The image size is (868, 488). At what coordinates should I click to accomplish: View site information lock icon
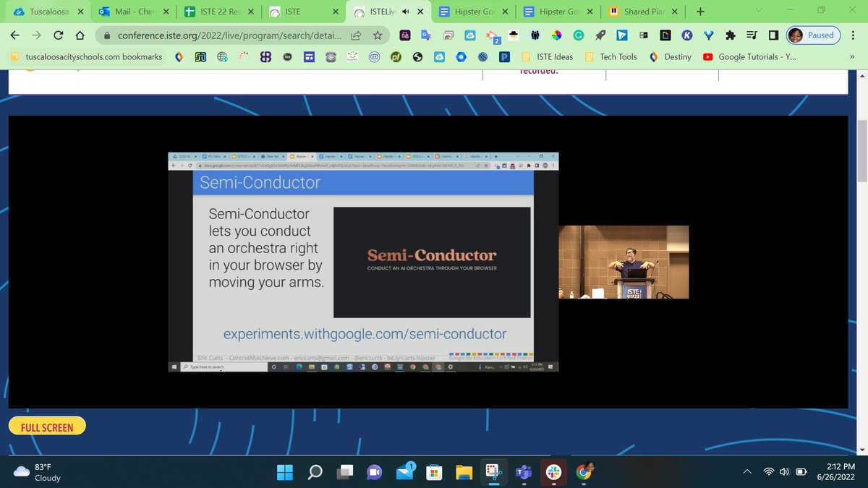click(107, 35)
